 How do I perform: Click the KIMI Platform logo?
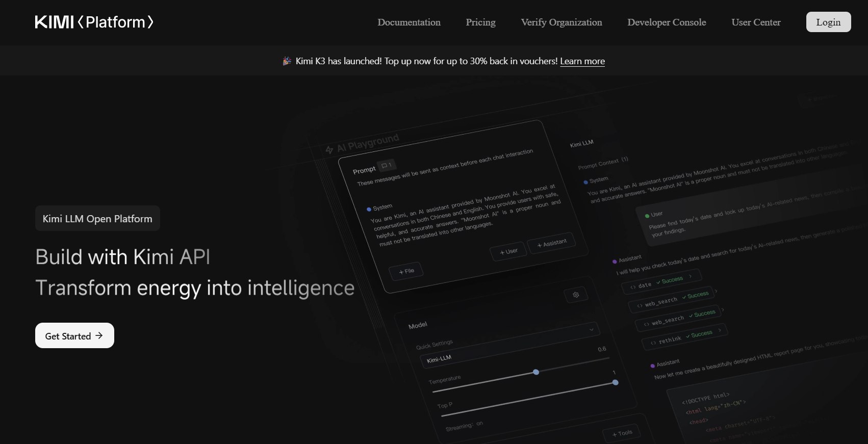pyautogui.click(x=94, y=22)
